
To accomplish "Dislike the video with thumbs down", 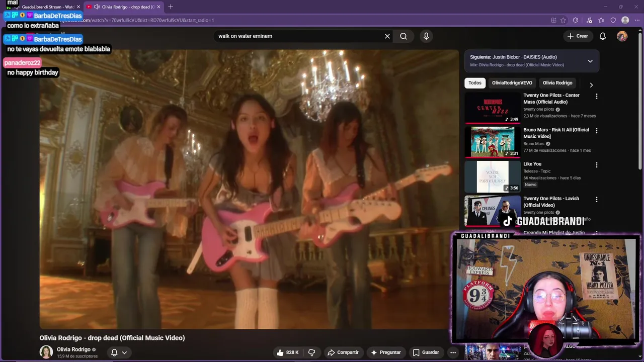I will [x=311, y=352].
